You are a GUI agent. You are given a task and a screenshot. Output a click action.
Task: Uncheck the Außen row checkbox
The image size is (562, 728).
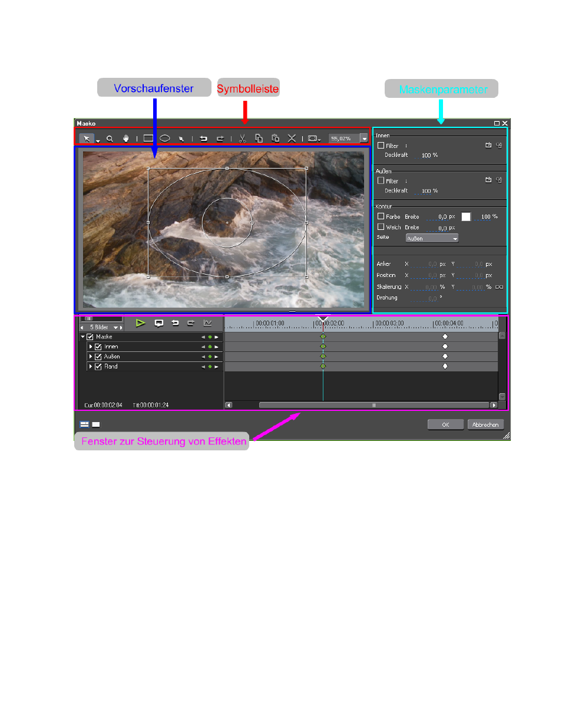pyautogui.click(x=98, y=357)
